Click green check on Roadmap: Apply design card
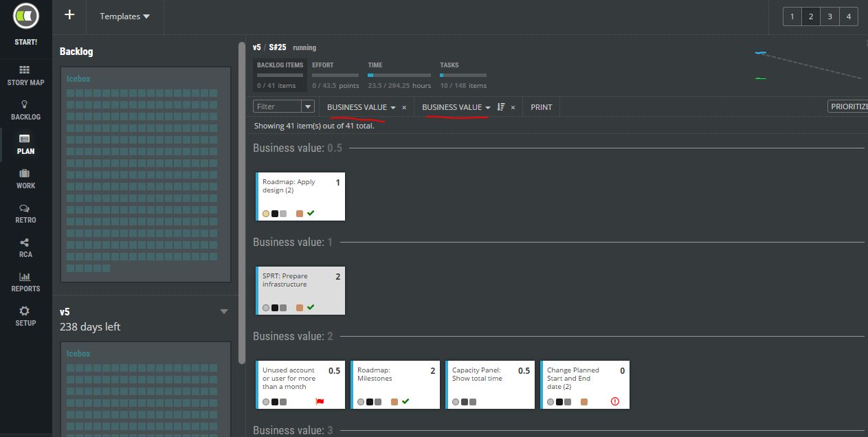Image resolution: width=868 pixels, height=437 pixels. (311, 213)
